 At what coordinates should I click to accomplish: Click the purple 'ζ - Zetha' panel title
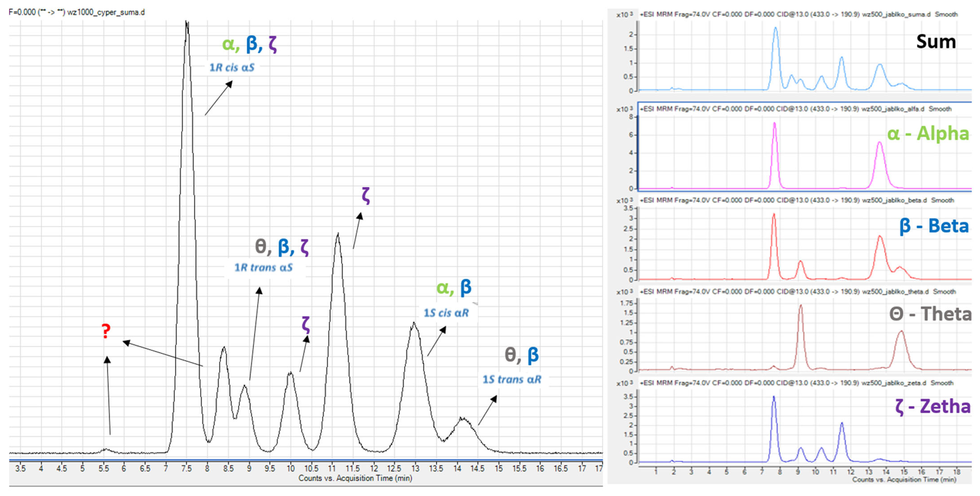click(x=933, y=406)
